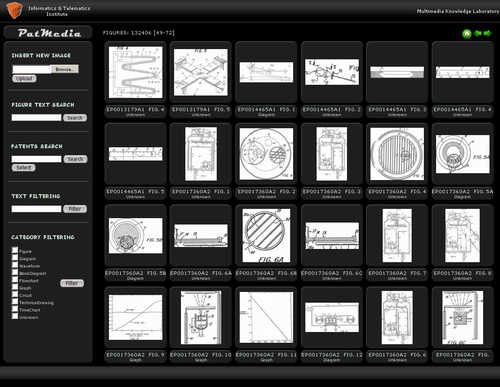500x387 pixels.
Task: Go to previous page with left arrow
Action: 478,33
